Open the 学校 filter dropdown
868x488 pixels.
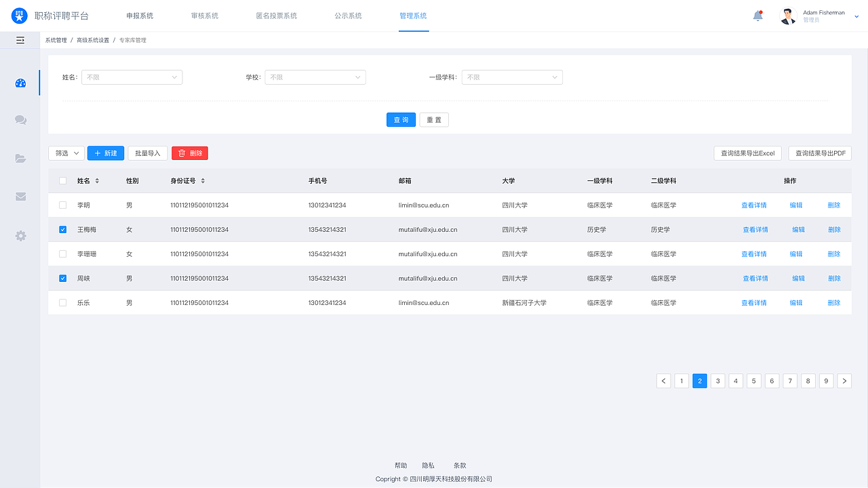(315, 77)
